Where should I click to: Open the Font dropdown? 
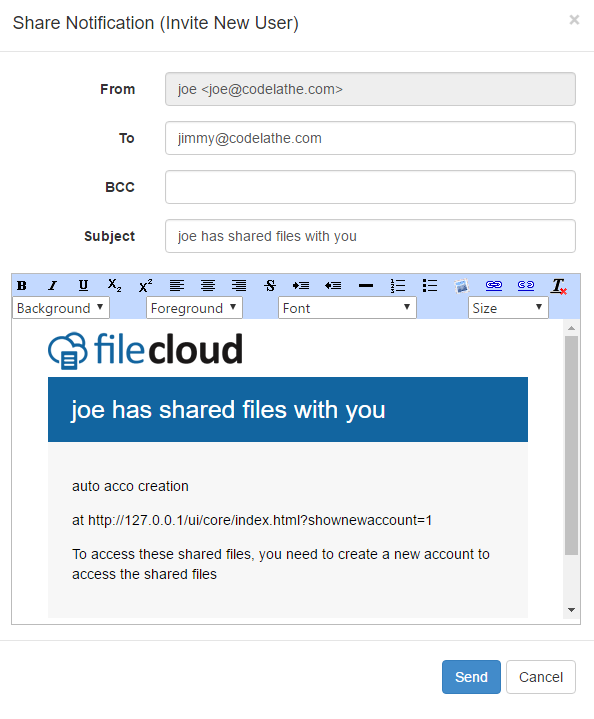point(347,308)
